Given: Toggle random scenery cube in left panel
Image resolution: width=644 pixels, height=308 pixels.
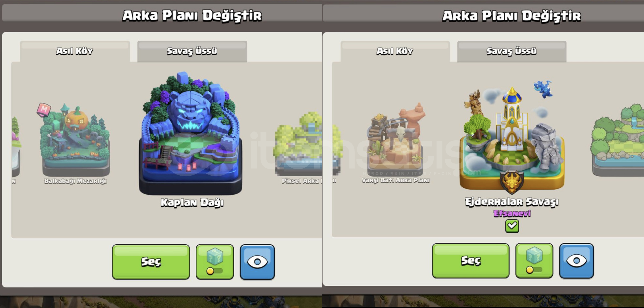Looking at the screenshot, I should (215, 262).
